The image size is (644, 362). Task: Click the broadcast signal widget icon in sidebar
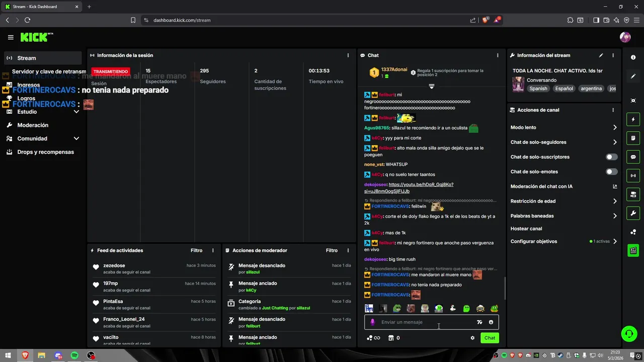pyautogui.click(x=633, y=175)
